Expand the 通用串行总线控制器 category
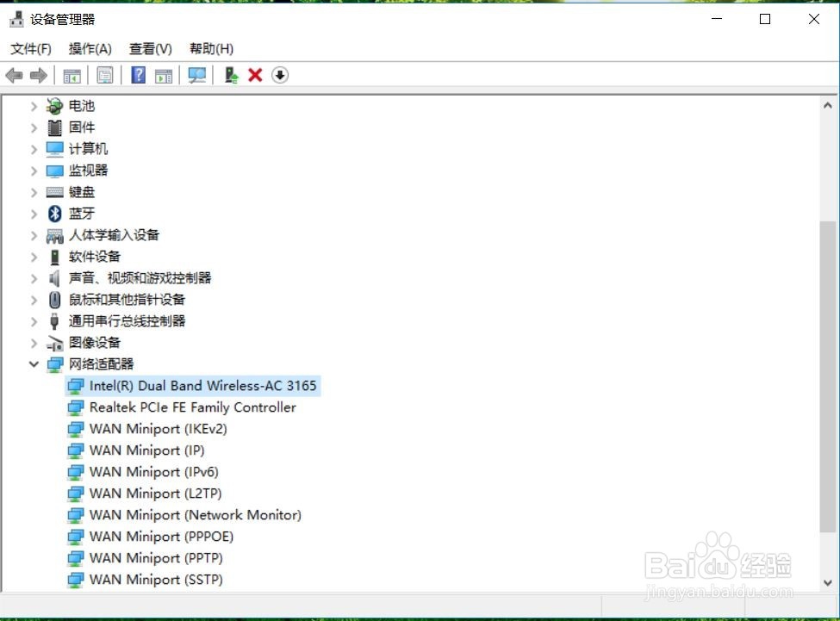This screenshot has height=621, width=840. (x=34, y=320)
